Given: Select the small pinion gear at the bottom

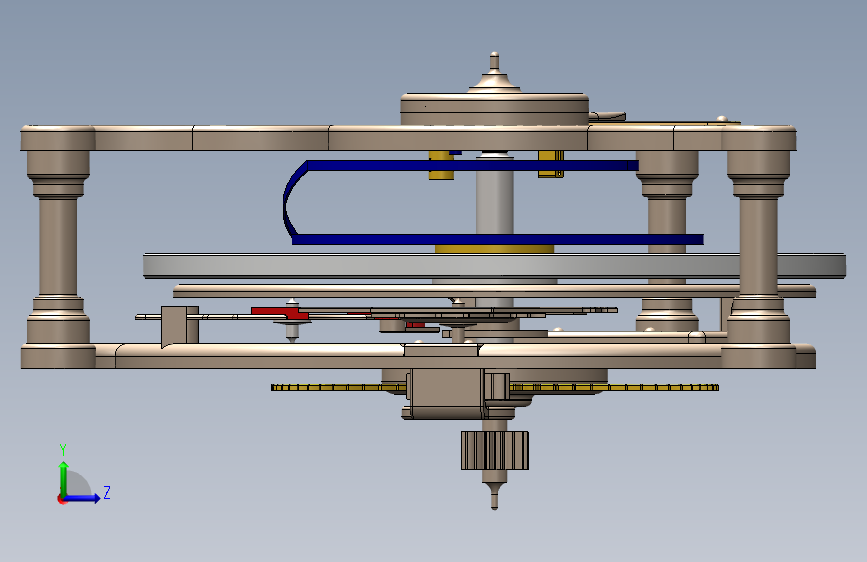Looking at the screenshot, I should tap(495, 450).
